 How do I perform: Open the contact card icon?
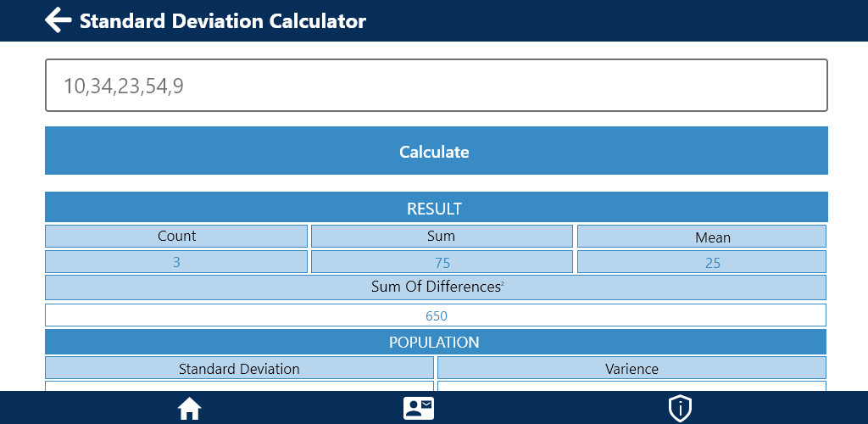click(419, 409)
